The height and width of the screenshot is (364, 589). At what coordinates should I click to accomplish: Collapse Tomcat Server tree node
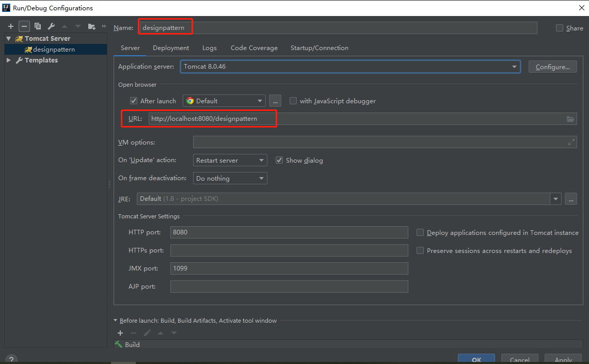(9, 38)
